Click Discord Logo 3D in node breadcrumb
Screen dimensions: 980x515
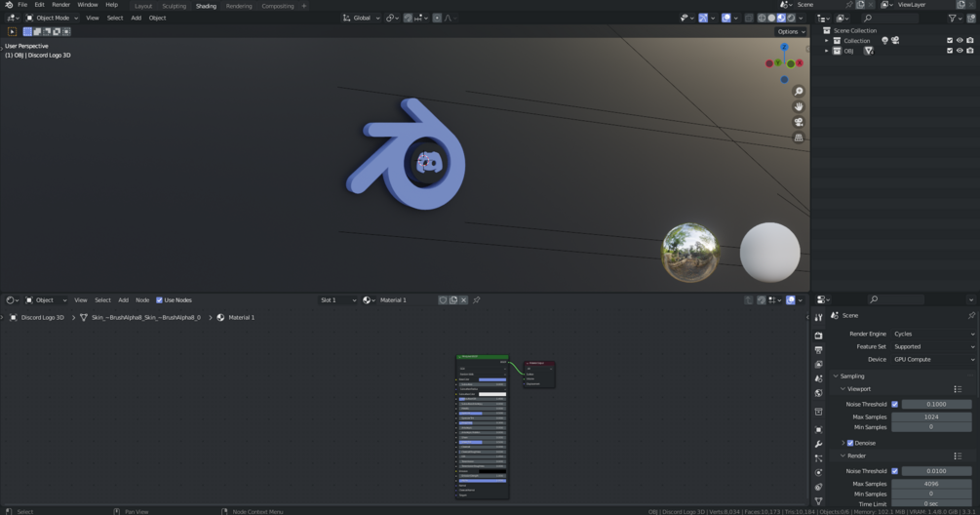click(x=43, y=318)
